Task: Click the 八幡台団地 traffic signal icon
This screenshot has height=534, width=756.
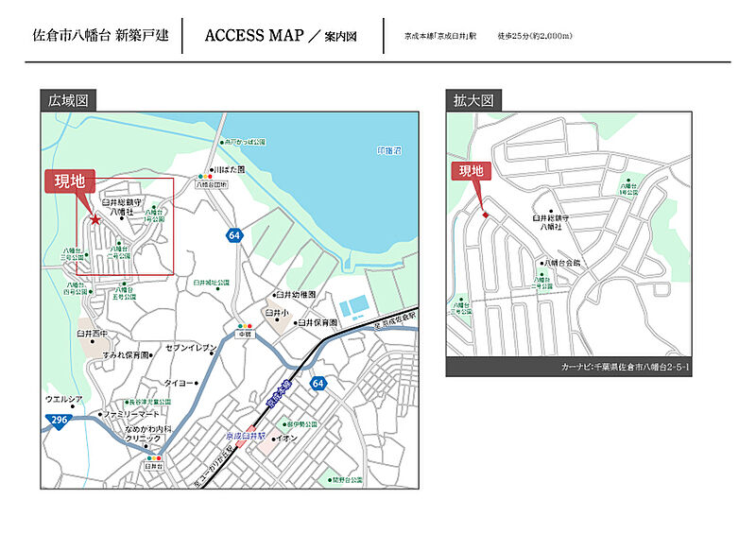Action: [x=205, y=176]
